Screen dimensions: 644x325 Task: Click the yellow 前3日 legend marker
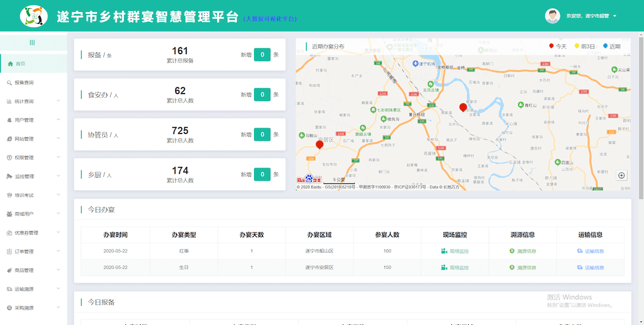click(577, 46)
